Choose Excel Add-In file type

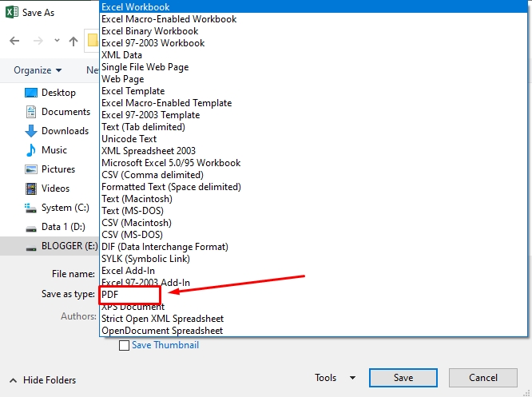[x=313, y=271]
